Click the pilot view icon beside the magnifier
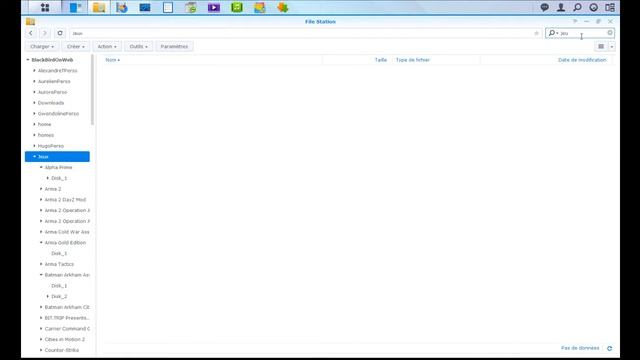Screen dimensions: 640x360 (593, 7)
